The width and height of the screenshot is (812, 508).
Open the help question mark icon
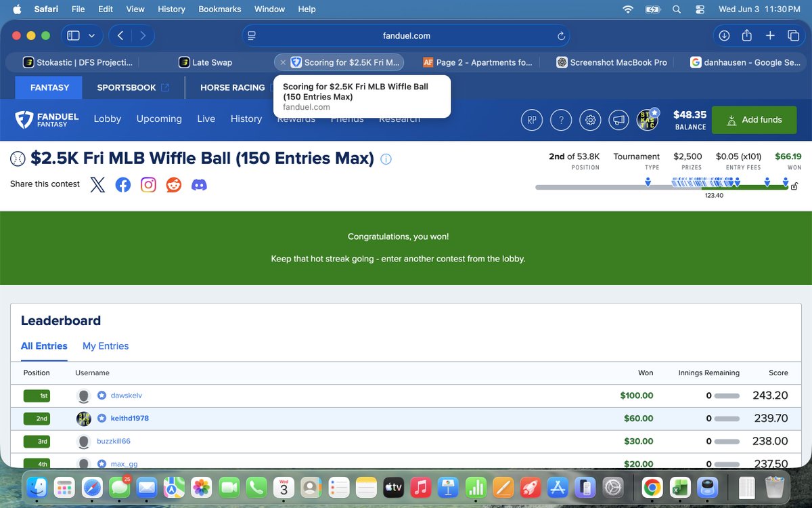point(561,120)
